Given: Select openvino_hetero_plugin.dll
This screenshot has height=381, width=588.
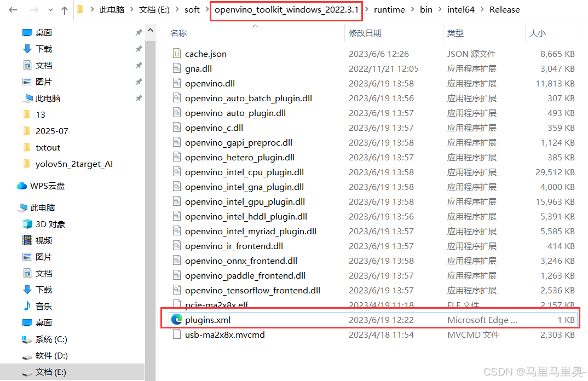Looking at the screenshot, I should coord(240,158).
